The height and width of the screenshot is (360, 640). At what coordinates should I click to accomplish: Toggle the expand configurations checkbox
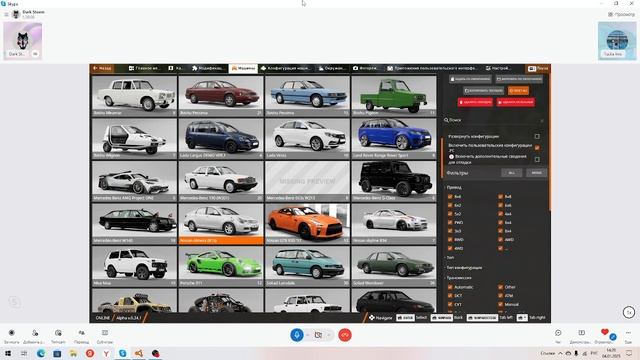(x=537, y=136)
